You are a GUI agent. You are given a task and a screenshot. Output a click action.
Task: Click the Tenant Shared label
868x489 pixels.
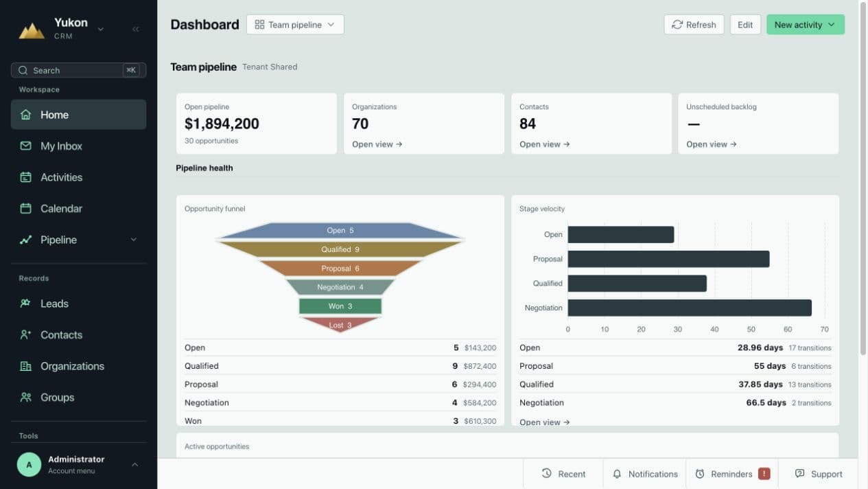pyautogui.click(x=270, y=67)
